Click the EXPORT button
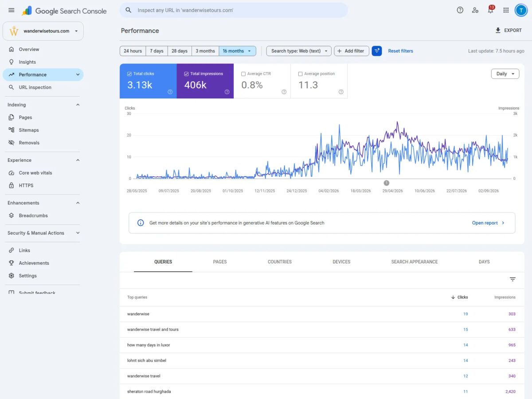Image resolution: width=532 pixels, height=399 pixels. [x=509, y=31]
